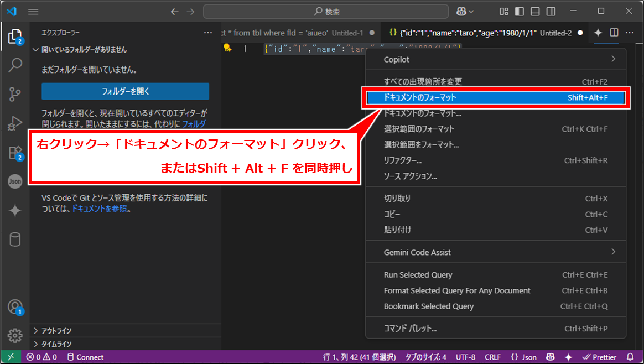Screen dimensions: 644x364
Task: Open editor More Actions ellipsis
Action: coord(630,33)
